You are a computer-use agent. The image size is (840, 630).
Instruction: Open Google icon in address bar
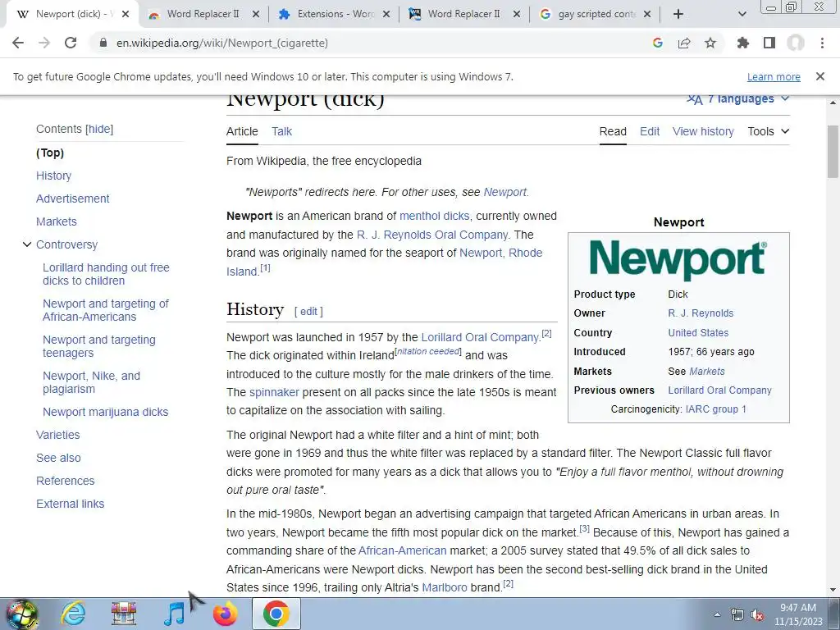[658, 43]
